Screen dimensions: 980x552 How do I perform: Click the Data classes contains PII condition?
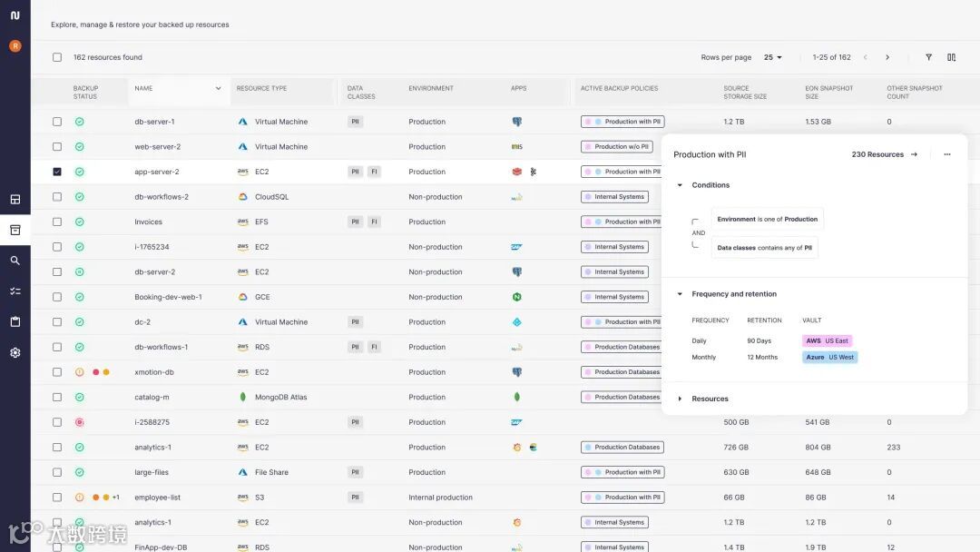point(764,248)
